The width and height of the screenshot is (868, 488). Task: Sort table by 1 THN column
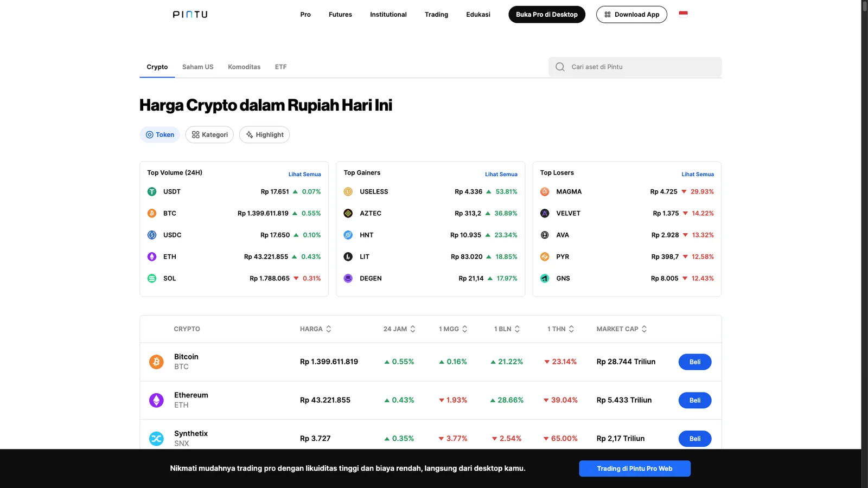pyautogui.click(x=560, y=329)
